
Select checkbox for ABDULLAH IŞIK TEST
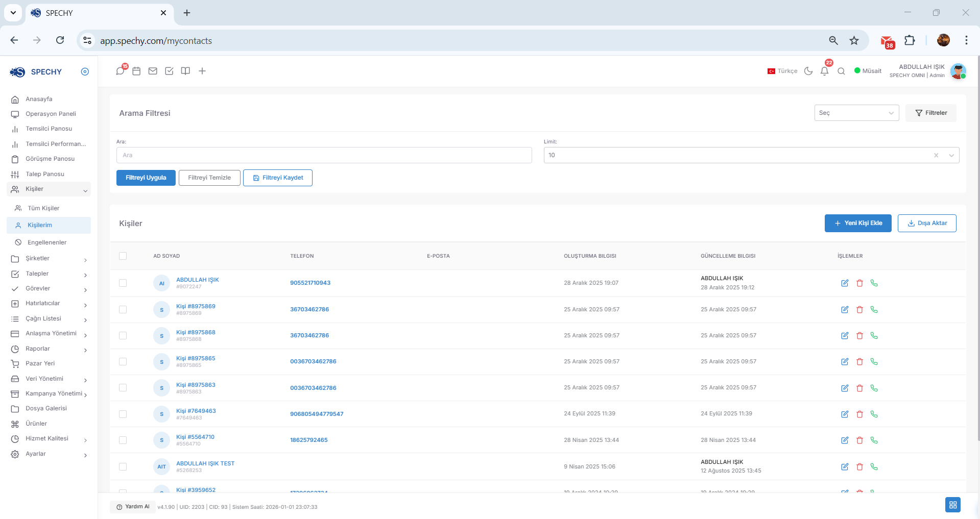123,466
